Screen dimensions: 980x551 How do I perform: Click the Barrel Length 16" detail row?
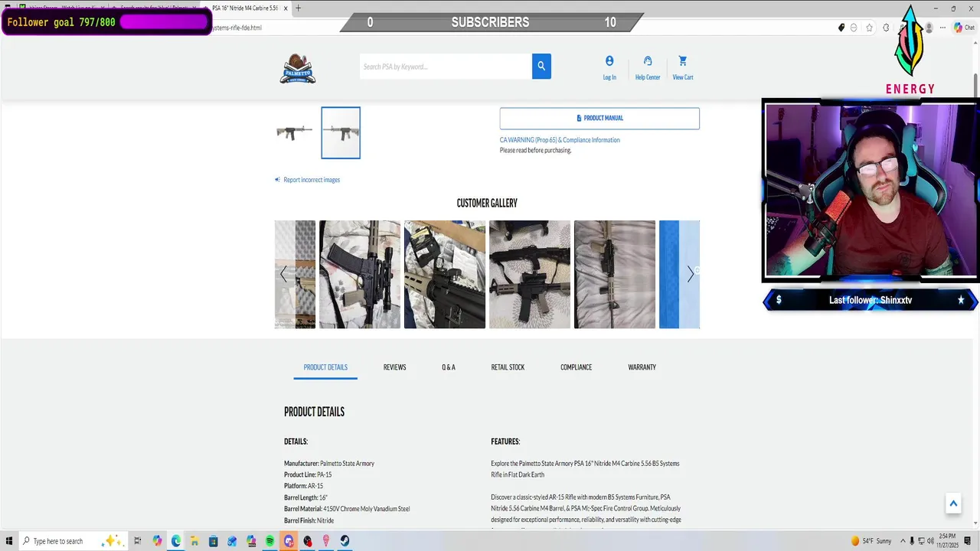305,497
